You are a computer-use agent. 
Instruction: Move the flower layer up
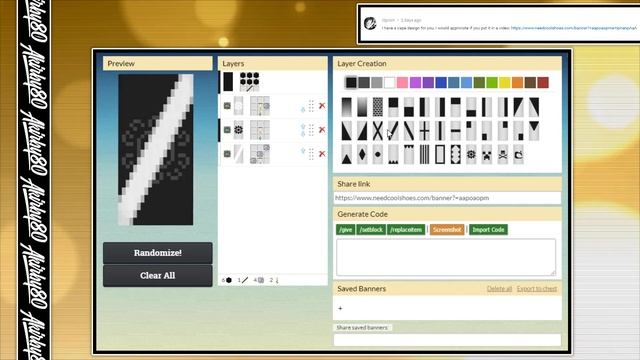click(x=303, y=127)
